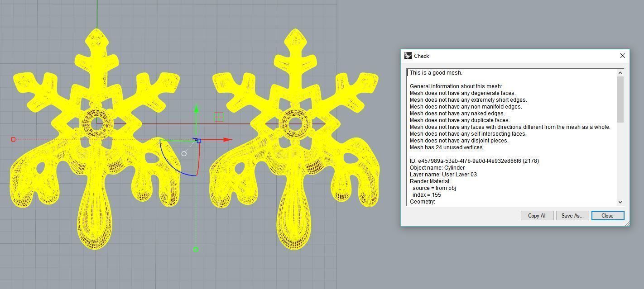644x289 pixels.
Task: Click 'Mesh does not have any degenerate faces.'
Action: [x=463, y=93]
